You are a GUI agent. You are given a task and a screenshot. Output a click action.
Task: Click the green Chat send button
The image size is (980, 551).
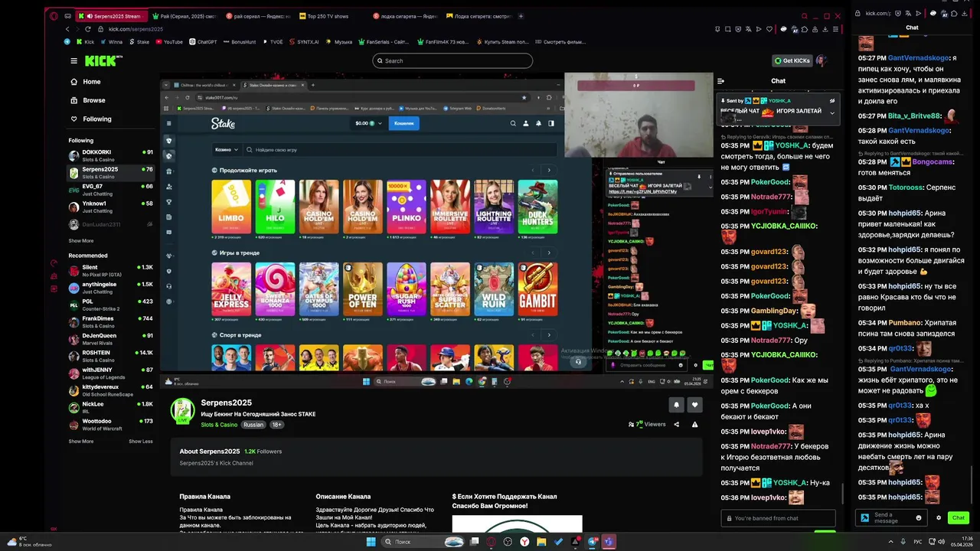(x=959, y=518)
